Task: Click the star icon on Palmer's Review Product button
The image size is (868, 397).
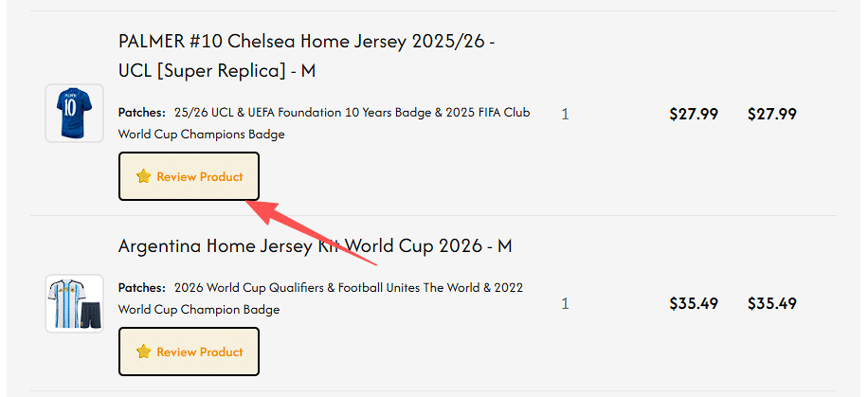Action: 144,177
